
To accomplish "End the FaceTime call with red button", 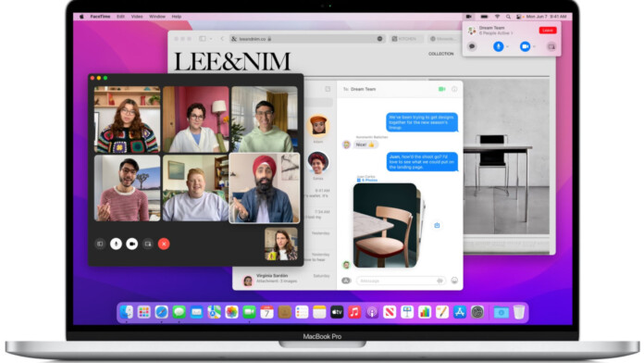I will [164, 244].
